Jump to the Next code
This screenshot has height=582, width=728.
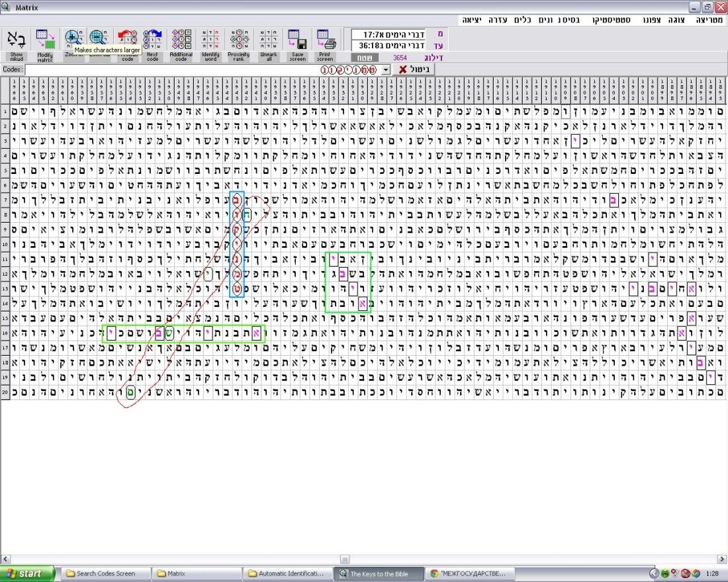[152, 38]
